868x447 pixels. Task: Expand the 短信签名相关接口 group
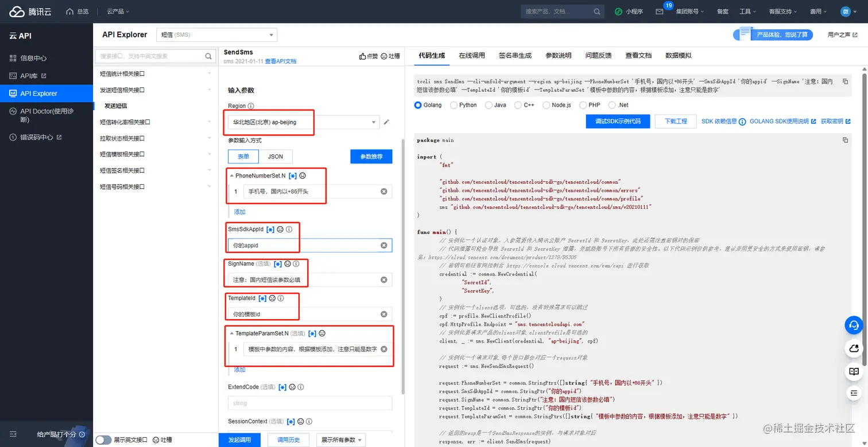pos(155,170)
